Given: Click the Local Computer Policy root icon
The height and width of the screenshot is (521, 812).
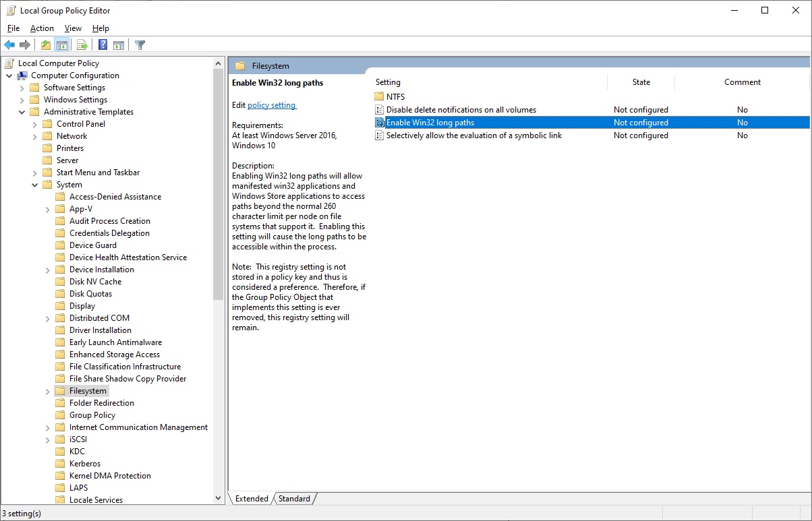Looking at the screenshot, I should click(9, 63).
